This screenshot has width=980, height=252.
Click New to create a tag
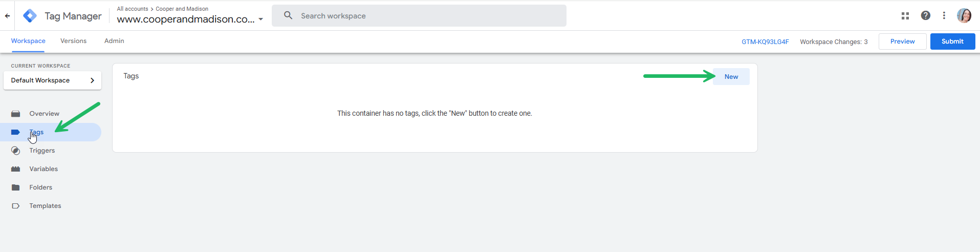tap(731, 77)
